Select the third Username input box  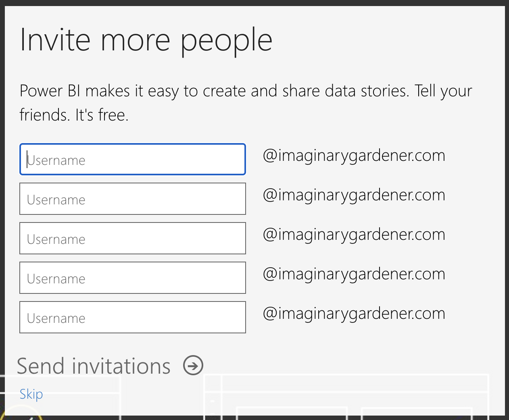coord(133,239)
